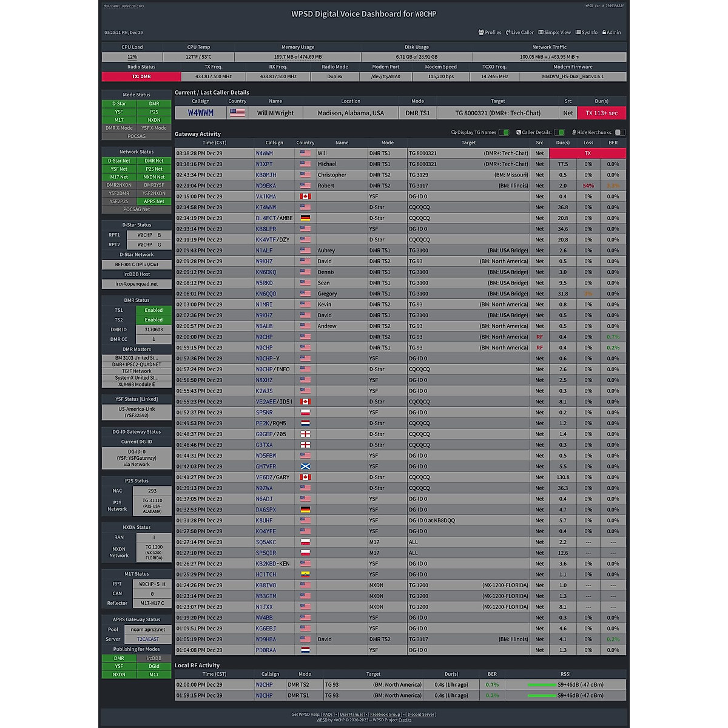Click the Scottish flag in GM7VFR row

click(305, 467)
